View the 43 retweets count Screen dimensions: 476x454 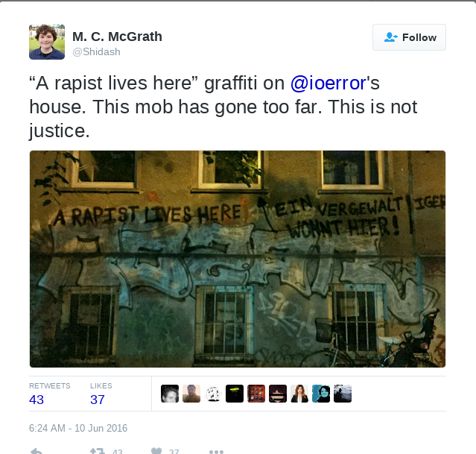[37, 400]
